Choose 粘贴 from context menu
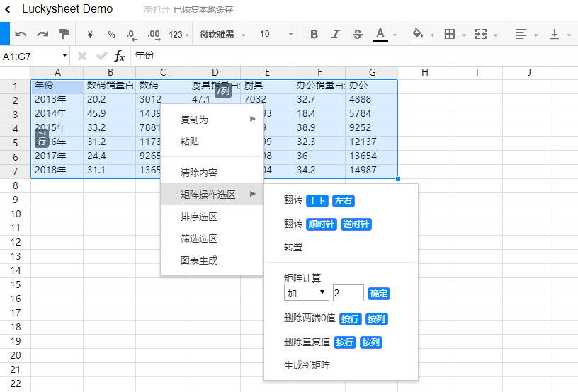Viewport: 578px width, 392px height. click(x=212, y=142)
